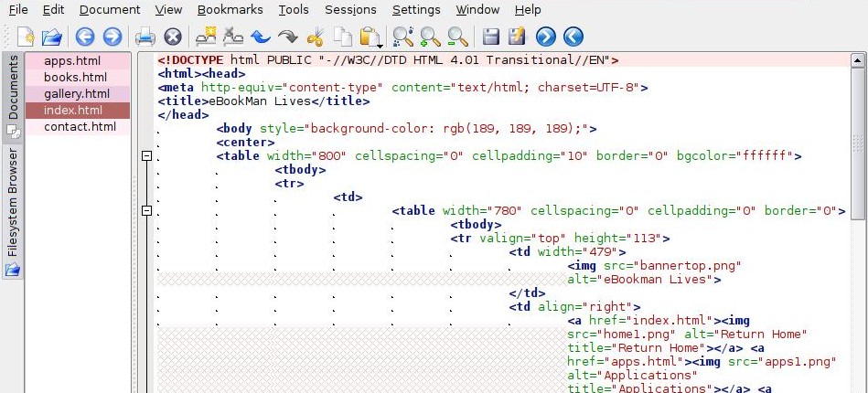The width and height of the screenshot is (868, 393).
Task: Open Find with the magnifier and dots icon
Action: 403,37
